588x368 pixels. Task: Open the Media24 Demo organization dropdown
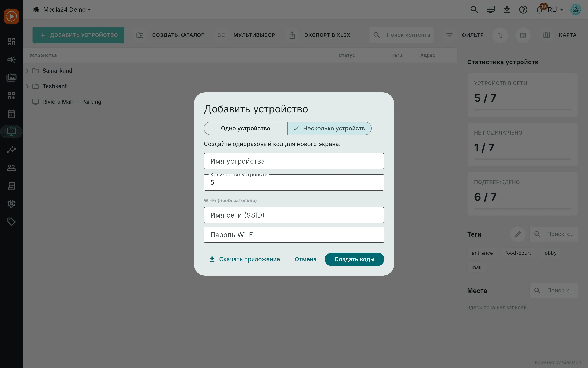pos(62,9)
